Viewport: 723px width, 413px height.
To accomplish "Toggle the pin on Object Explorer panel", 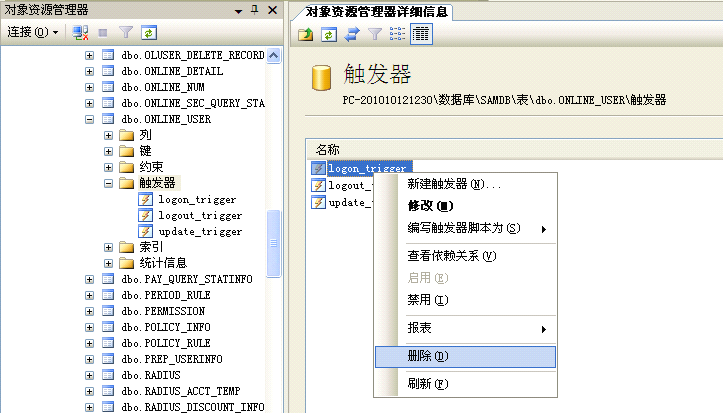I will tap(256, 9).
